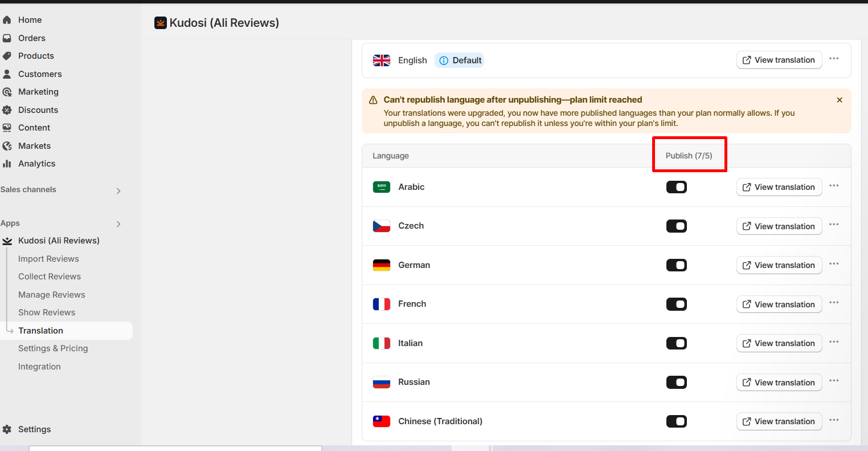This screenshot has width=868, height=451.
Task: Turn off German publish toggle
Action: pyautogui.click(x=677, y=265)
